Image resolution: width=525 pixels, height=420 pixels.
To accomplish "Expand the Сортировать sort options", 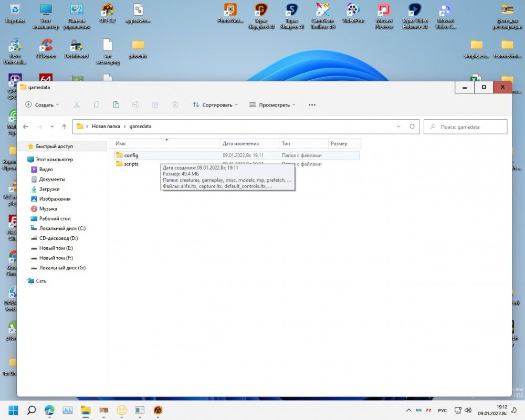I will [215, 105].
